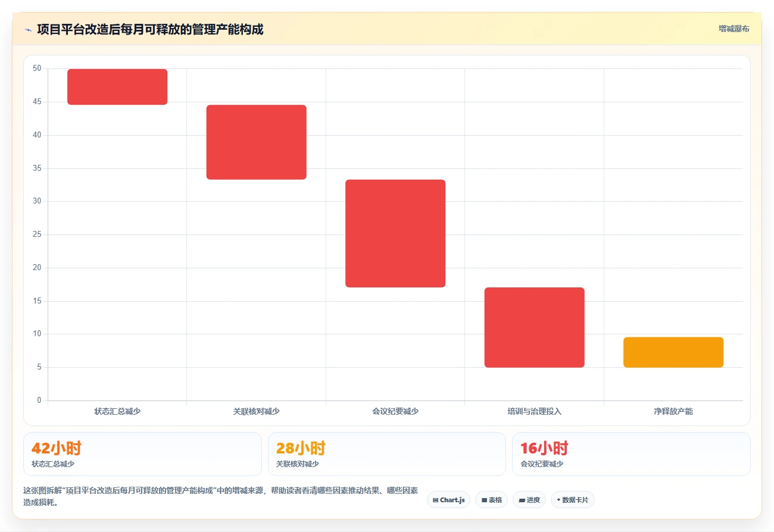Click the 16小时 card value

(544, 448)
